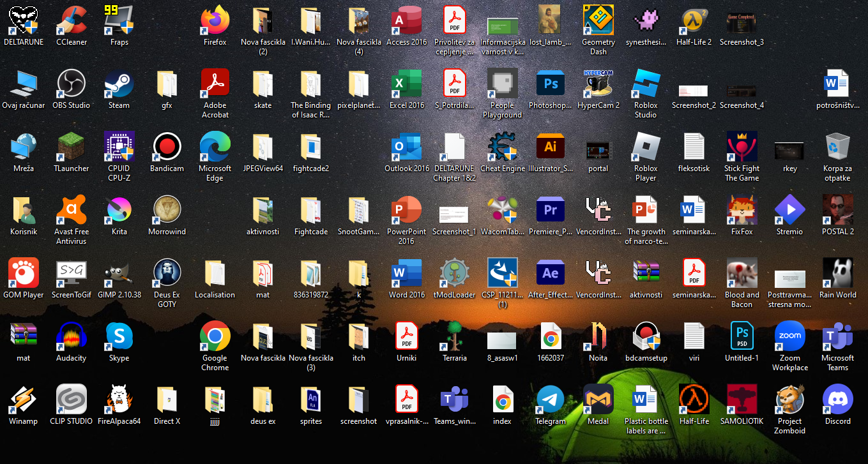Select the Terraria game shortcut

(x=455, y=337)
